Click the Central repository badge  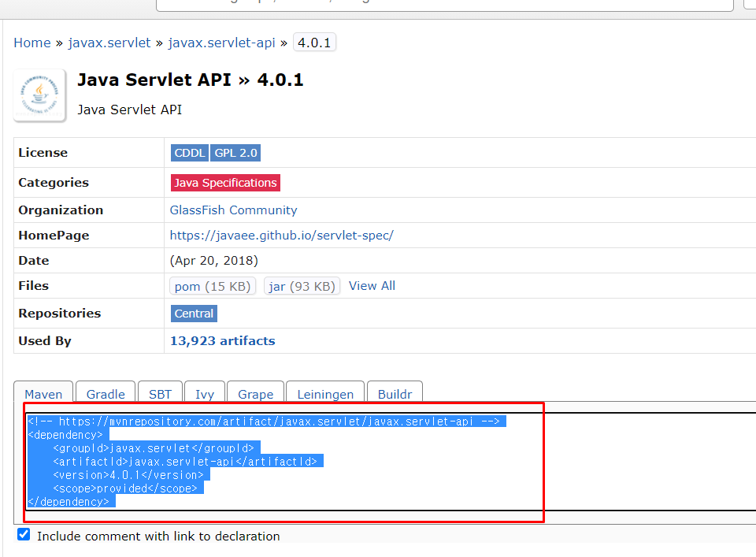[194, 314]
